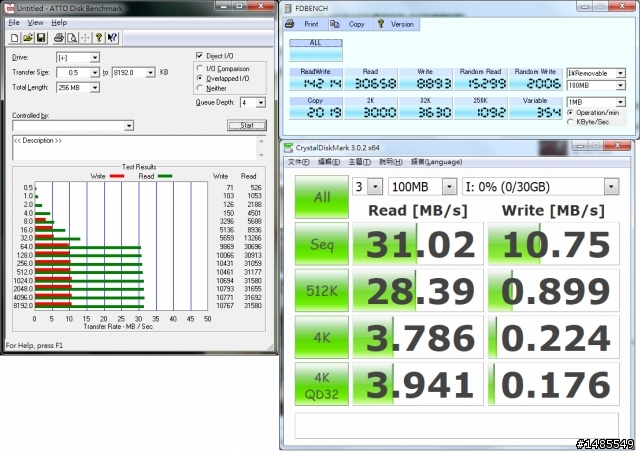This screenshot has width=640, height=452.
Task: Click the green All button in CrystalDiskMark
Action: point(322,197)
